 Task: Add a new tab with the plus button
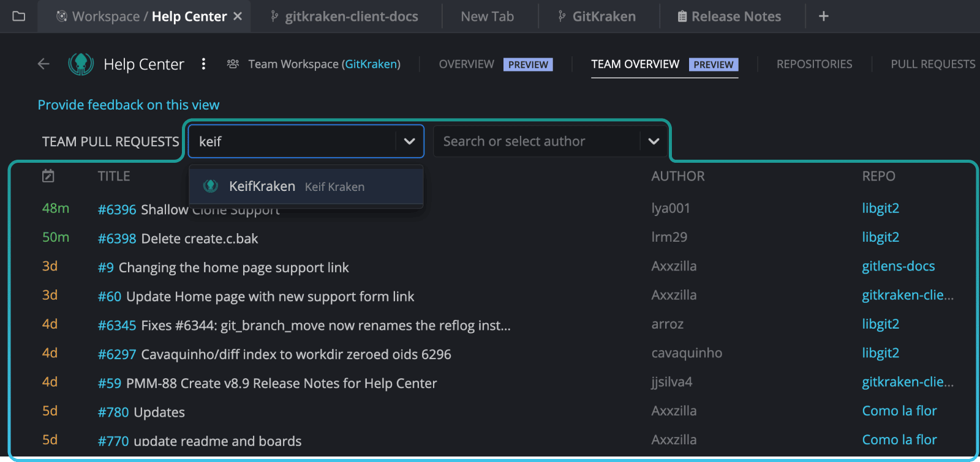pos(824,17)
